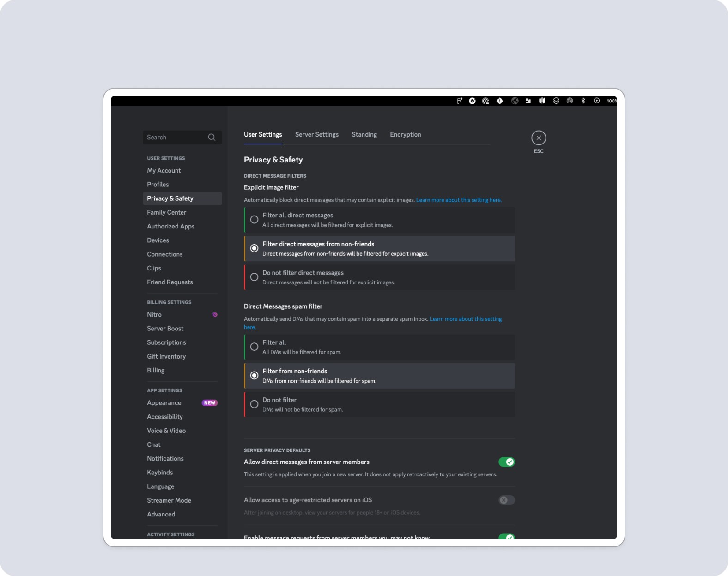The image size is (728, 576).
Task: Open Server Boost settings
Action: [182, 329]
